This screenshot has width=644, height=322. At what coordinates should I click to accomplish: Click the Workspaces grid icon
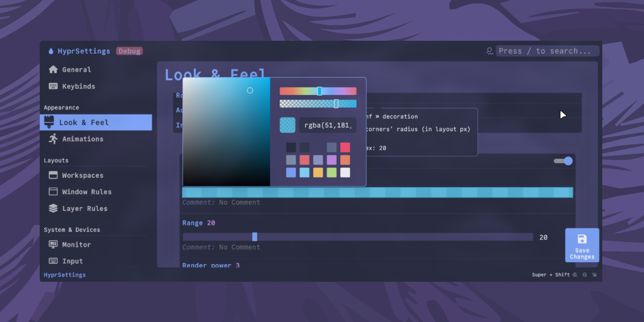pos(53,175)
